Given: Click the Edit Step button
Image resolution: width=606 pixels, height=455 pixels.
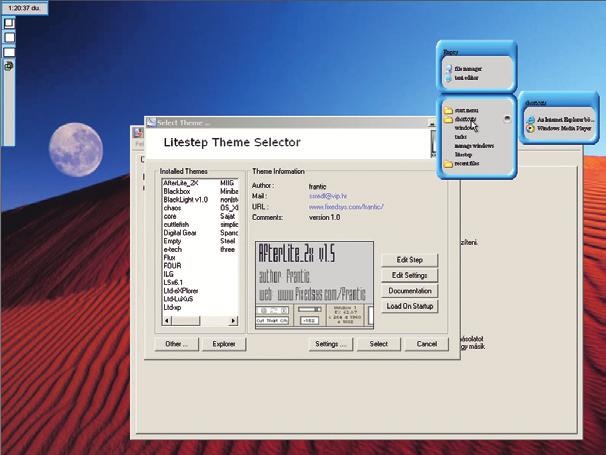Looking at the screenshot, I should [x=410, y=260].
